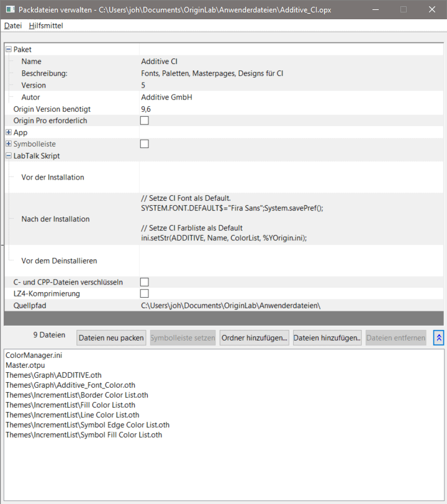Select Border Color List.oth file

point(77,395)
